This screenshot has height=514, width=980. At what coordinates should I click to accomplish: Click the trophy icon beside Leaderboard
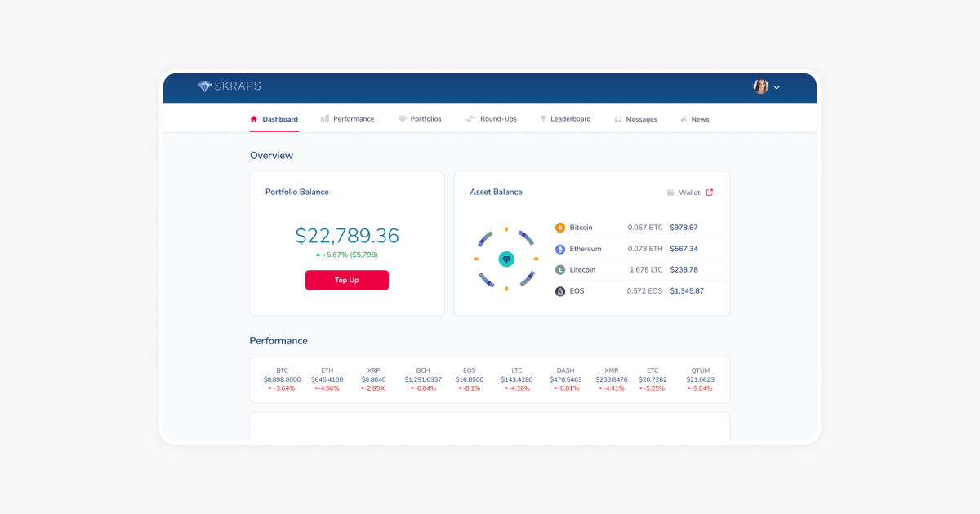pos(542,118)
